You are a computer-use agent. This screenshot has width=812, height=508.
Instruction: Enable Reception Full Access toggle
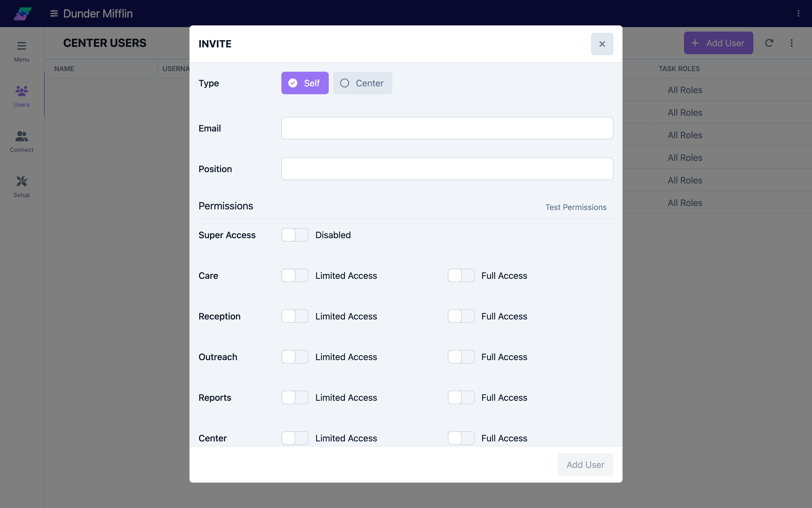tap(461, 316)
